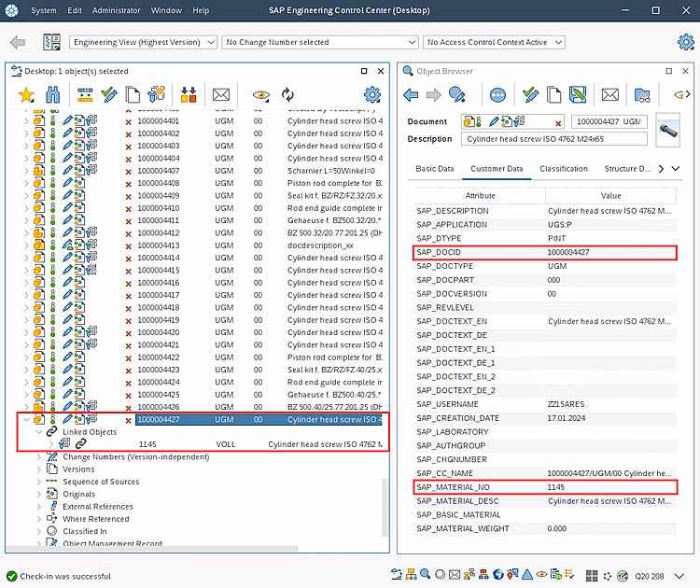Toggle the eye display options in Desktop toolbar
Viewport: 700px width, 588px height.
pyautogui.click(x=260, y=94)
